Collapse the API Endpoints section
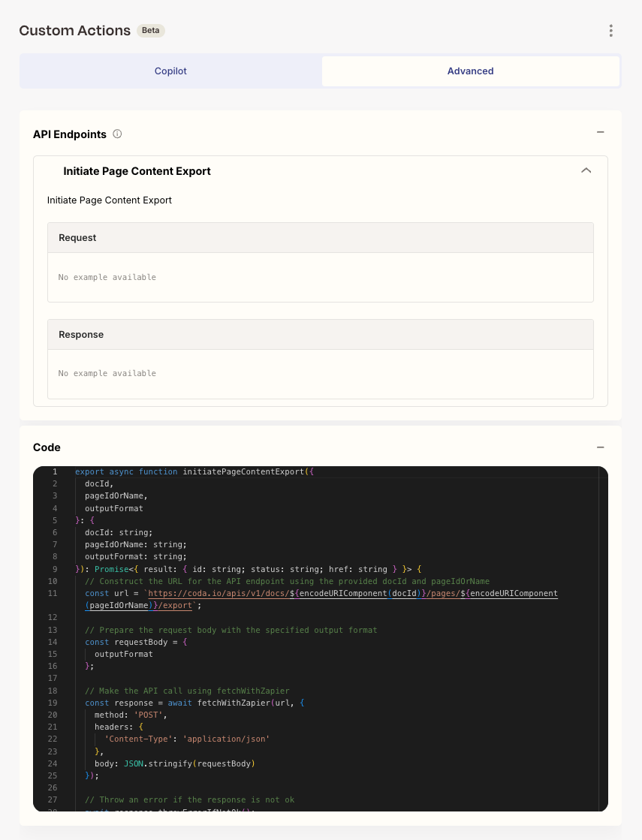This screenshot has width=642, height=840. [x=600, y=132]
